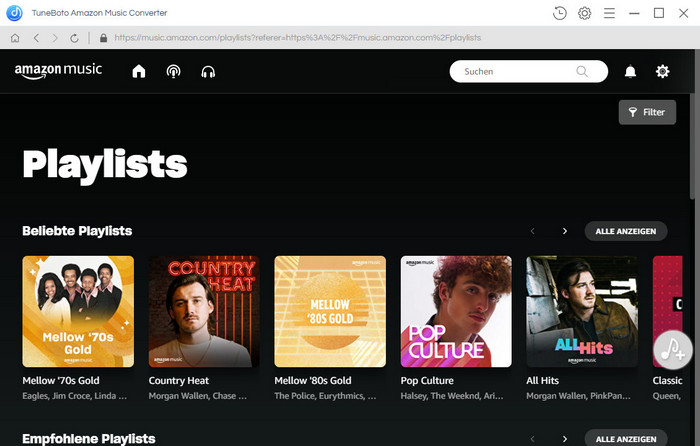Click artists text 'Morgan Wallen, Chase ...'
Viewport: 700px width, 446px height.
pyautogui.click(x=198, y=396)
